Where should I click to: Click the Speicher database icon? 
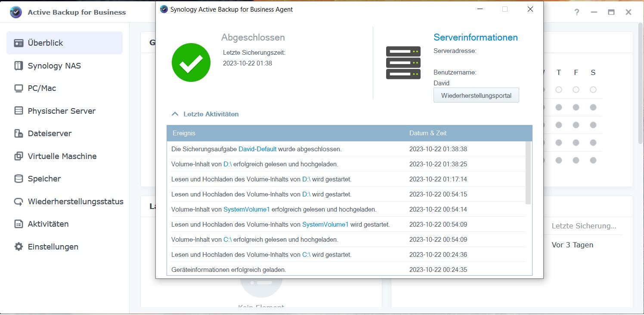(x=19, y=179)
